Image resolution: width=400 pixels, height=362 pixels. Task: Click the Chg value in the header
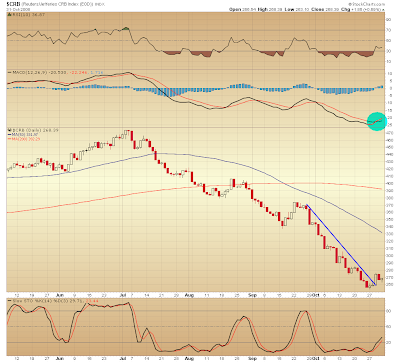point(366,10)
